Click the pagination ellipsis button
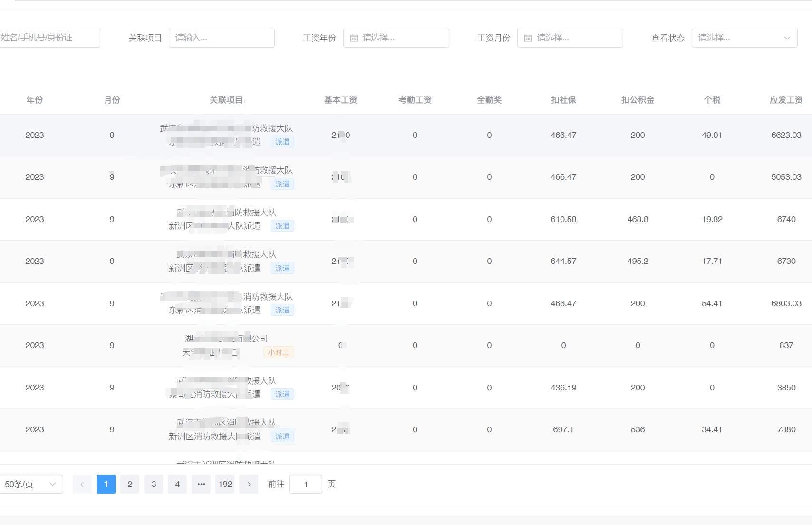 201,484
